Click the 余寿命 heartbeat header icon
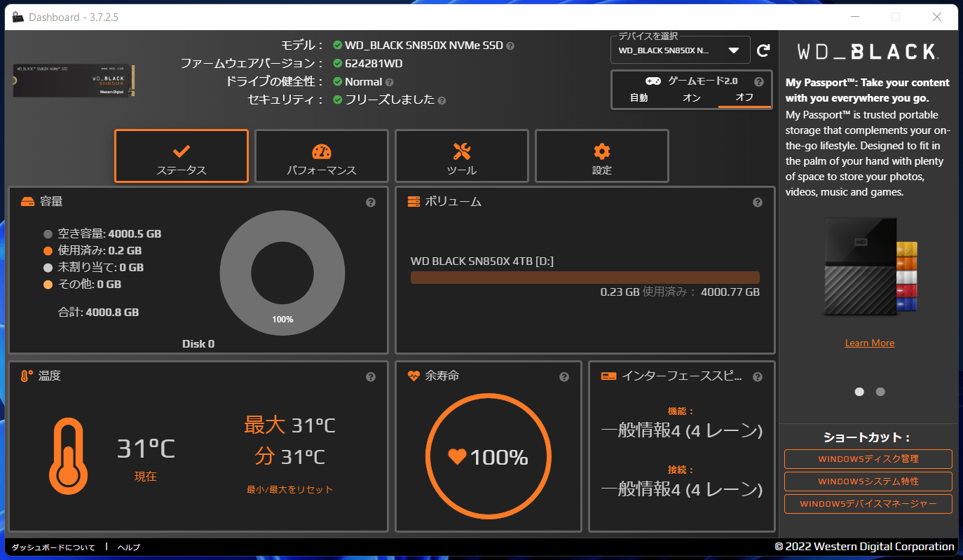 (x=414, y=376)
